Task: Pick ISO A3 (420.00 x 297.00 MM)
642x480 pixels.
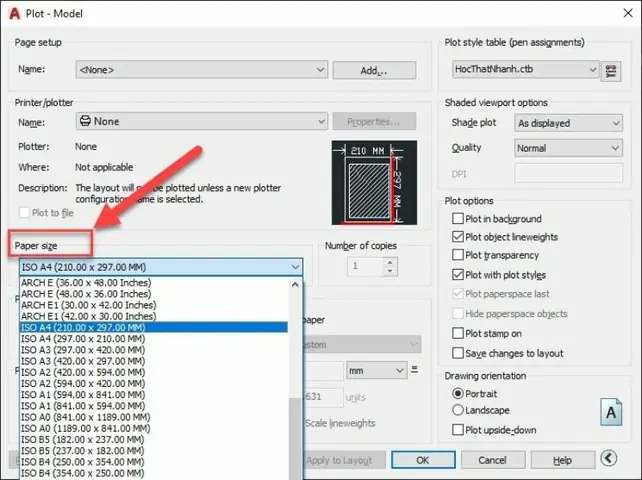Action: pos(154,361)
